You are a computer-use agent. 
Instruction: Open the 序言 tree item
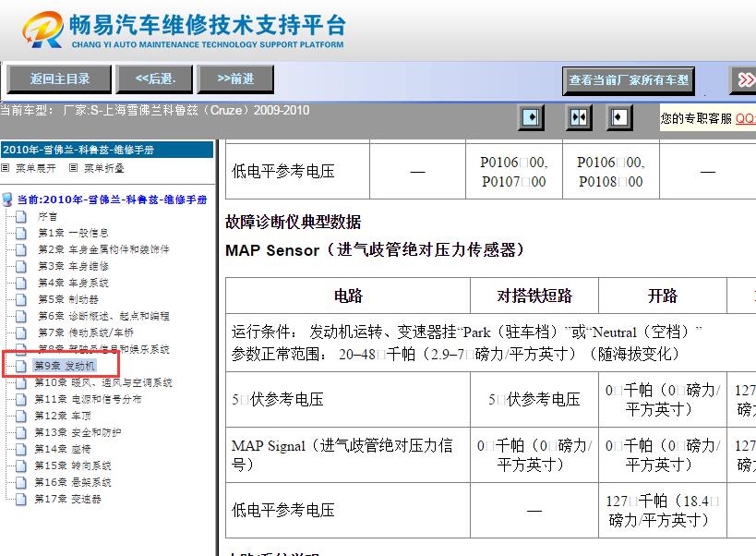coord(47,216)
